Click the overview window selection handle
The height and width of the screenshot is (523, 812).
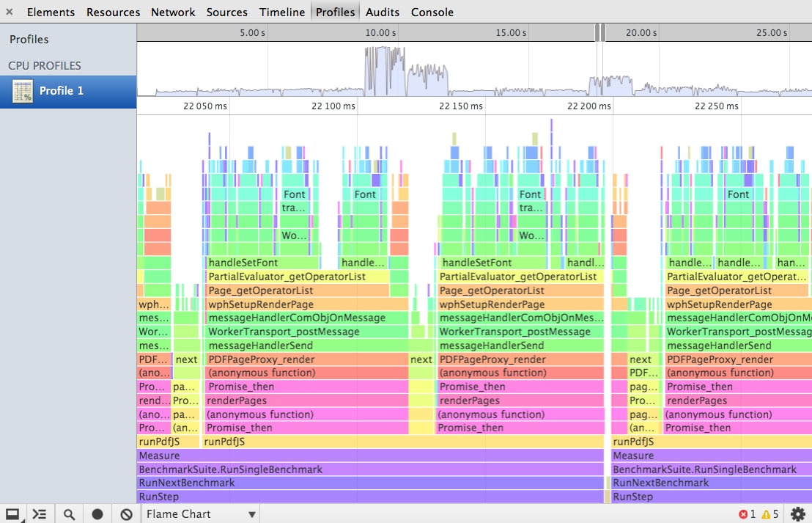coord(600,33)
